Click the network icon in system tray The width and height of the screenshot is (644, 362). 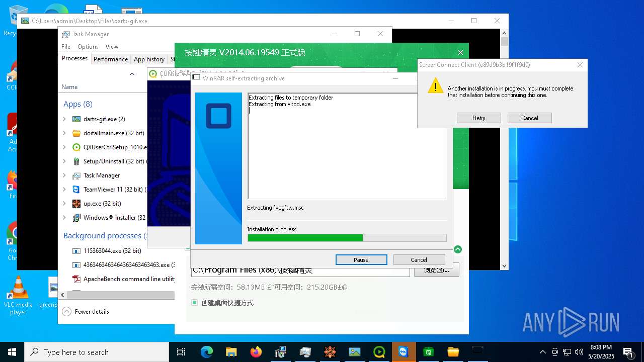pos(567,352)
